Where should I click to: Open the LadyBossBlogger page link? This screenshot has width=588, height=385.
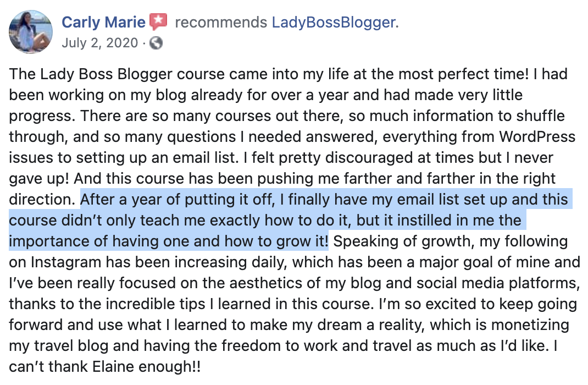click(334, 23)
